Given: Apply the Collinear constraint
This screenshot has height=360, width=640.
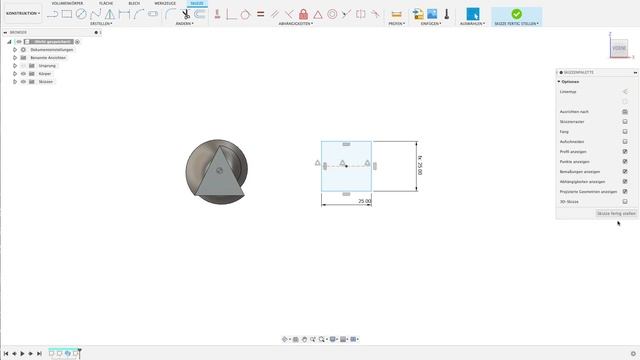Looking at the screenshot, I should (347, 14).
